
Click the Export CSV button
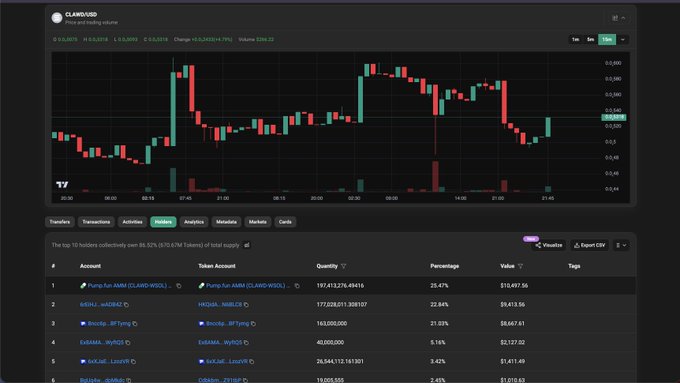[589, 246]
